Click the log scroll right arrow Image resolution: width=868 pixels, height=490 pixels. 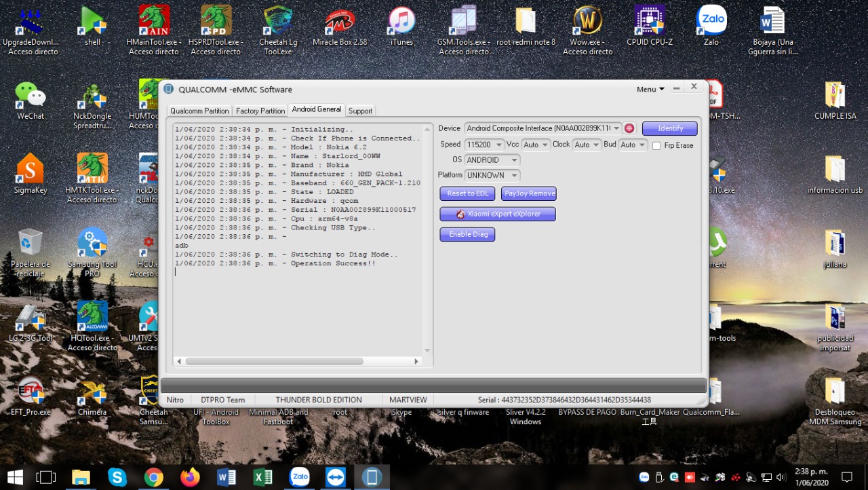[417, 361]
